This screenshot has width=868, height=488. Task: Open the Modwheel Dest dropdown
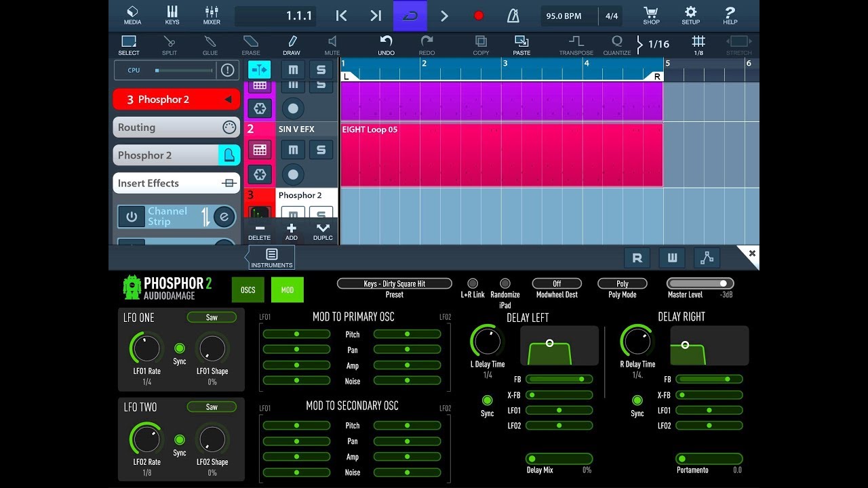coord(557,283)
